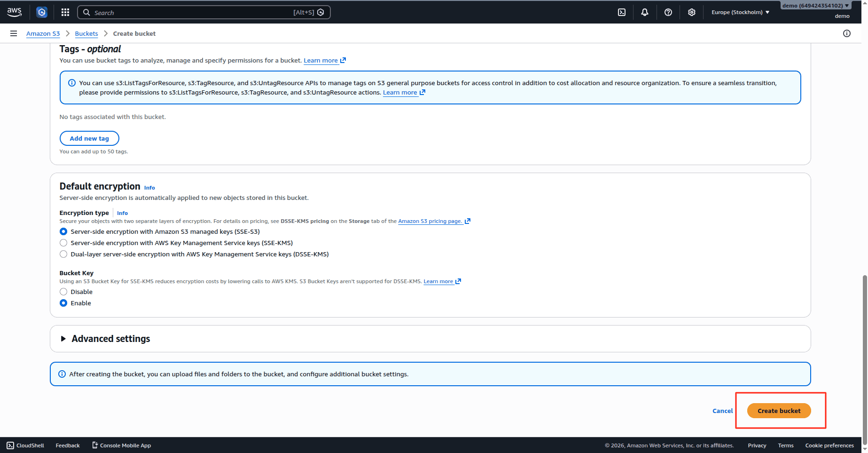Open the CloudShell icon in top bar

tap(622, 12)
